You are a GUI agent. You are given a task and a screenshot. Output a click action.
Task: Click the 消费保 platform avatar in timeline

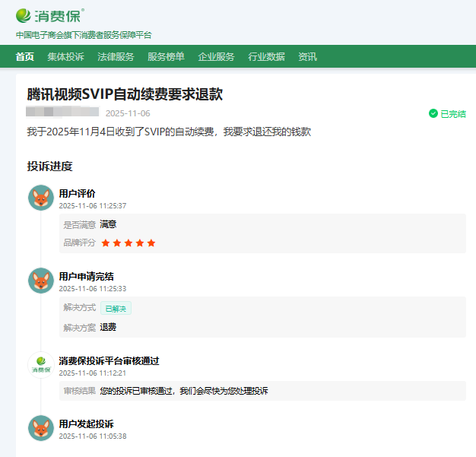41,365
